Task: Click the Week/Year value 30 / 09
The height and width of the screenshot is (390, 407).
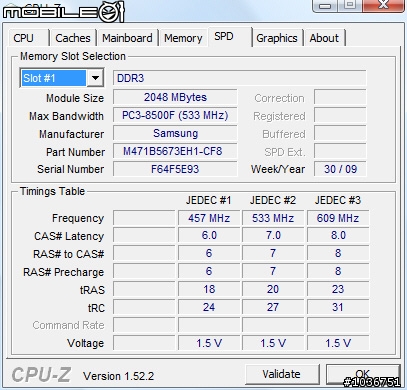Action: 340,169
